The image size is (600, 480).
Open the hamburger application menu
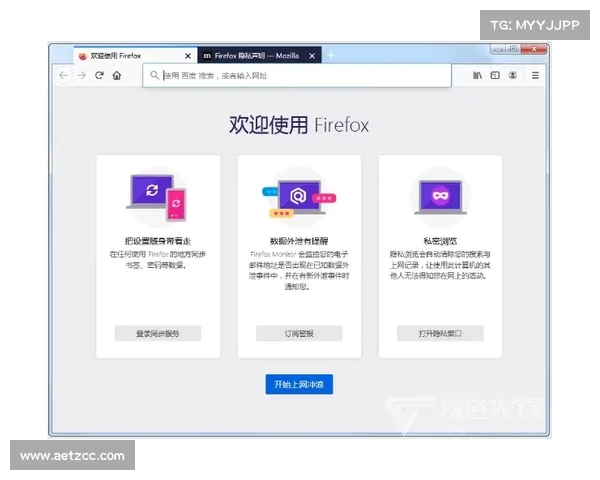pos(535,75)
